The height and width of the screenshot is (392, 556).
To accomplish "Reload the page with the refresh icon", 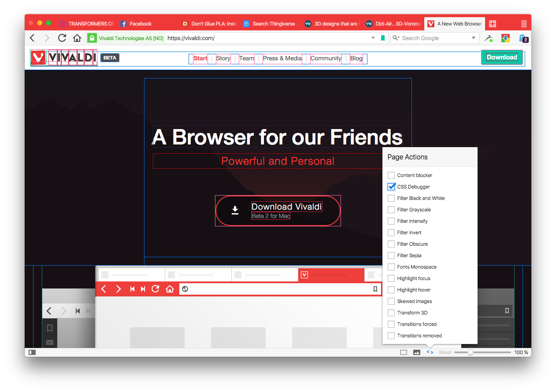I will 62,38.
